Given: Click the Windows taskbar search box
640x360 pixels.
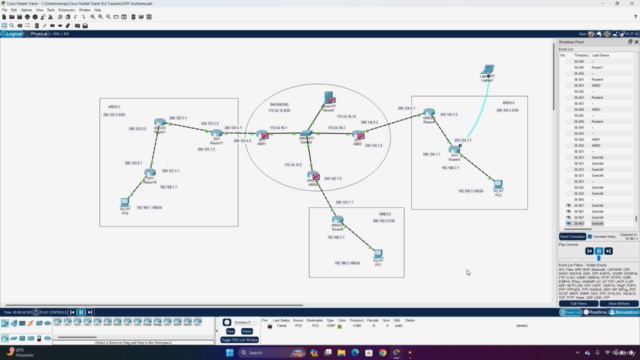Looking at the screenshot, I should [x=271, y=353].
